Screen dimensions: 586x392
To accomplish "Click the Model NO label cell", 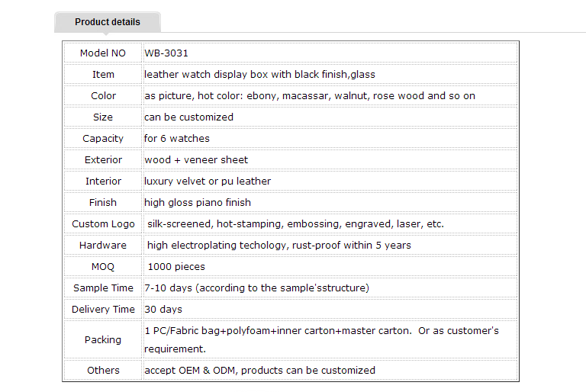I will pyautogui.click(x=103, y=53).
